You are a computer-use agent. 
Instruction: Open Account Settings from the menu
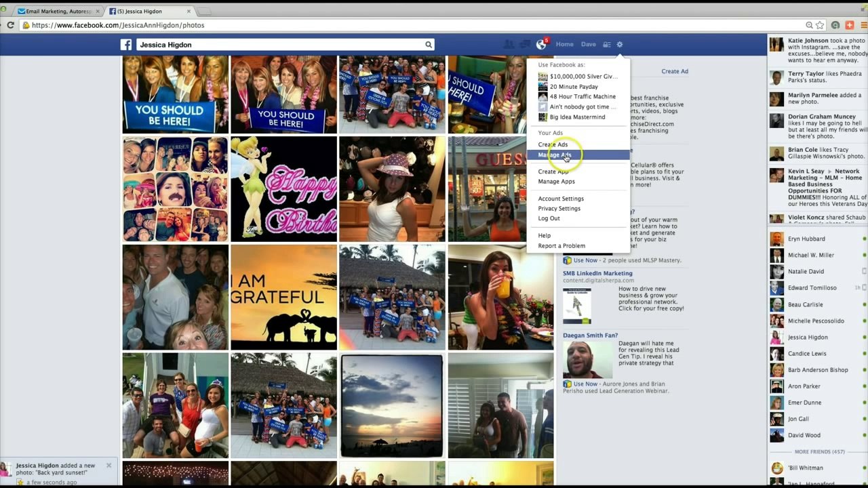[578, 199]
